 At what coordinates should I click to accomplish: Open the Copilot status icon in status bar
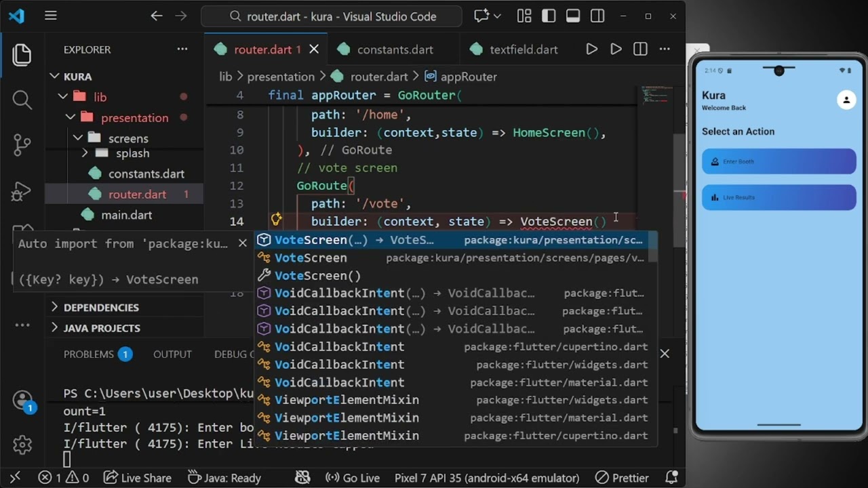302,478
